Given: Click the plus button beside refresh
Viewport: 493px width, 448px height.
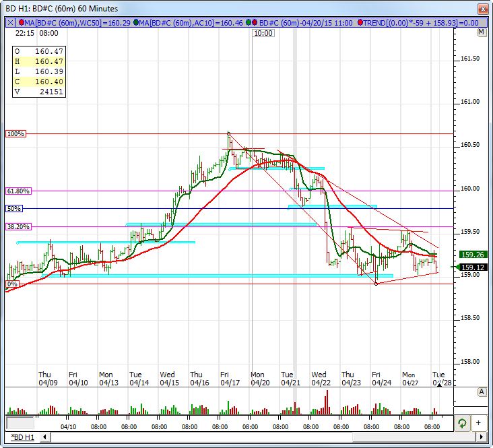Looking at the screenshot, I should coord(478,423).
